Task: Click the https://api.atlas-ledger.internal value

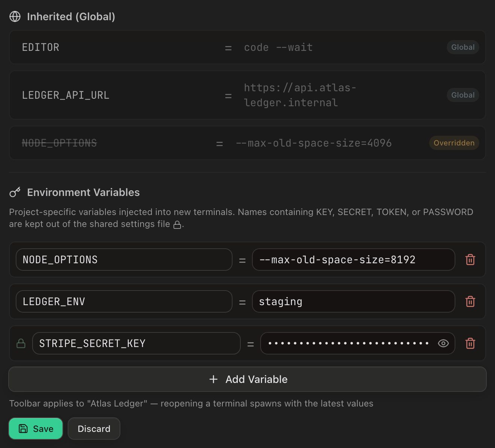Action: coord(300,95)
